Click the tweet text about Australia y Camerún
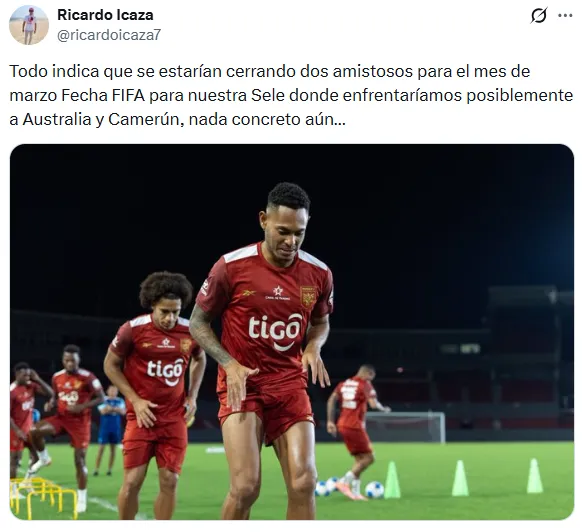Viewport: 588px width, 532px height. click(x=291, y=95)
